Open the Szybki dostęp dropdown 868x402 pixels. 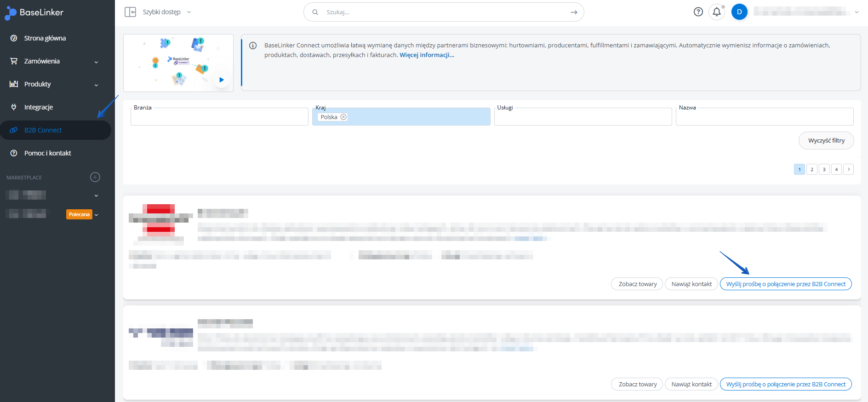[167, 12]
